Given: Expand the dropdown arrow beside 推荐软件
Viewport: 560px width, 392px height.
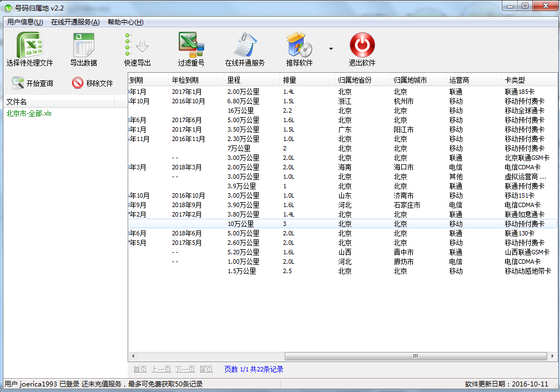Looking at the screenshot, I should click(x=331, y=49).
